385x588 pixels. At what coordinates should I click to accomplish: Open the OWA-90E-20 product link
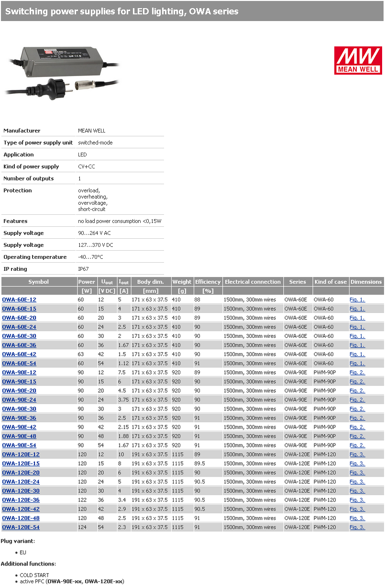click(19, 391)
